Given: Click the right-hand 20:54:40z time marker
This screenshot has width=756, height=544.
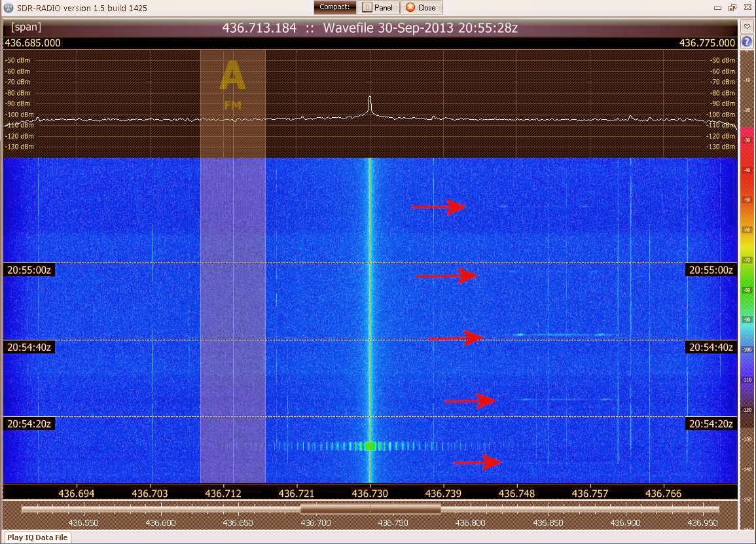Looking at the screenshot, I should coord(711,347).
